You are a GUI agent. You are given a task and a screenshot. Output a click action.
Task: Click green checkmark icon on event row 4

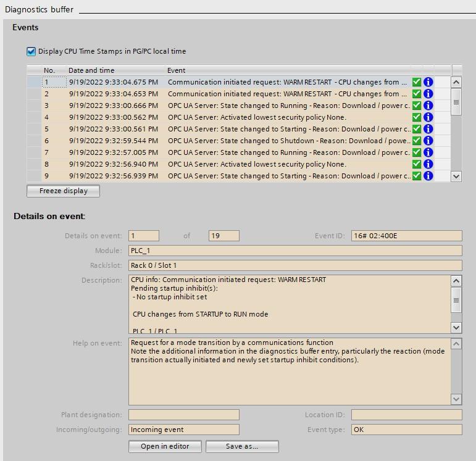coord(417,117)
